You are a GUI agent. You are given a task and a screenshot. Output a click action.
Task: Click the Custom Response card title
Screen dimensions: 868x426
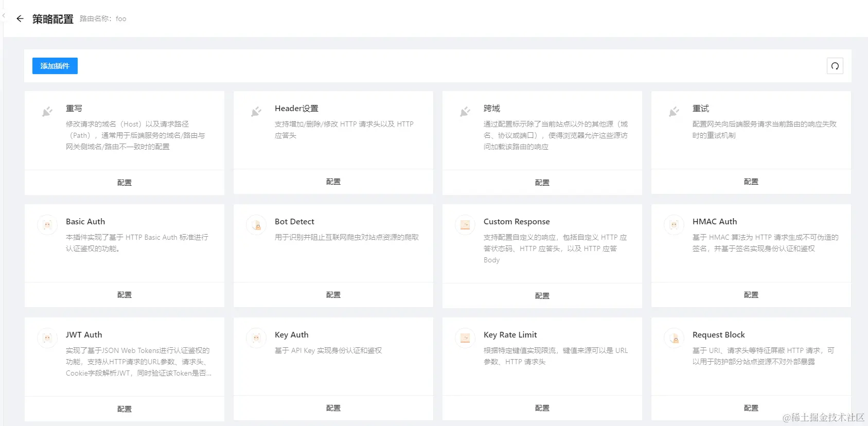[517, 222]
